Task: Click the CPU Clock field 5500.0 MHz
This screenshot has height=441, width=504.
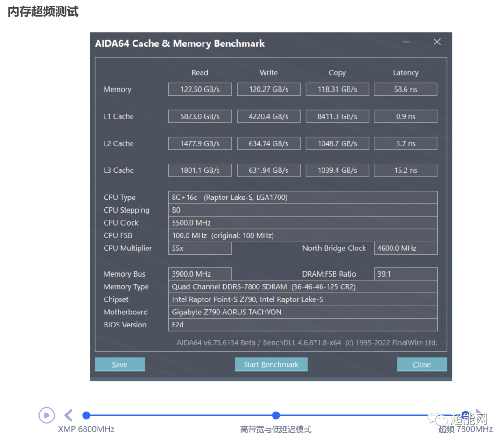Action: point(303,222)
